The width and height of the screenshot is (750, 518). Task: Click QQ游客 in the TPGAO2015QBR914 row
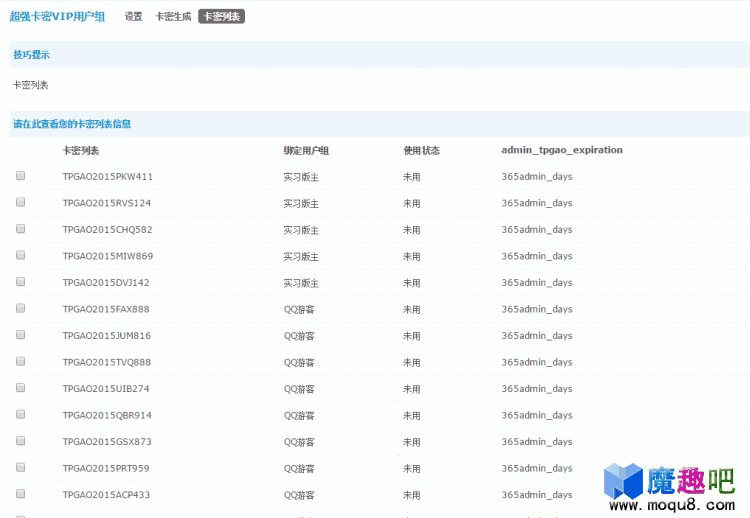(299, 416)
